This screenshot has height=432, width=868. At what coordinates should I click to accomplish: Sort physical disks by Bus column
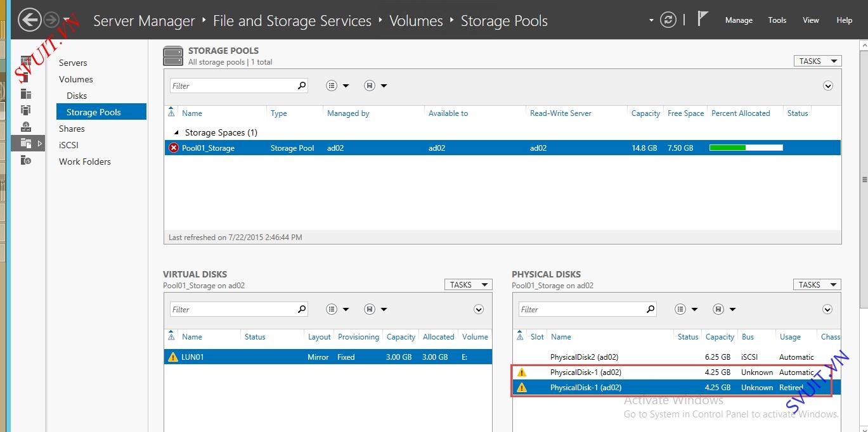[748, 337]
